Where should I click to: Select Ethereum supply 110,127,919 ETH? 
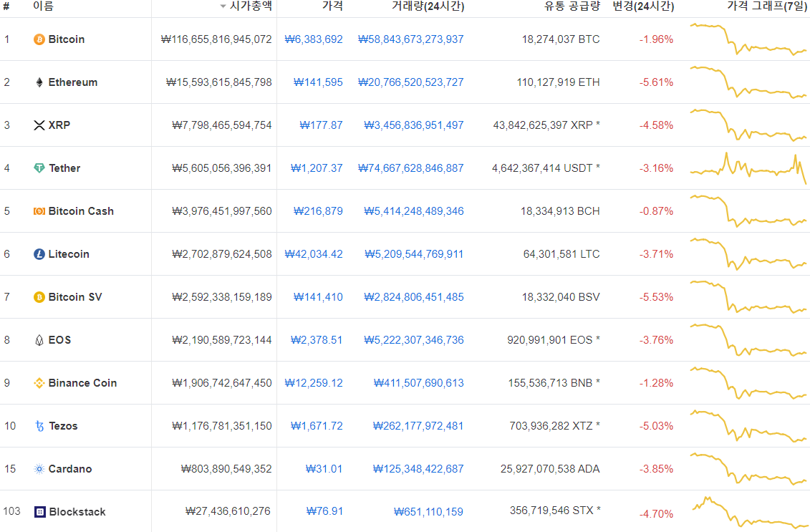pos(558,82)
